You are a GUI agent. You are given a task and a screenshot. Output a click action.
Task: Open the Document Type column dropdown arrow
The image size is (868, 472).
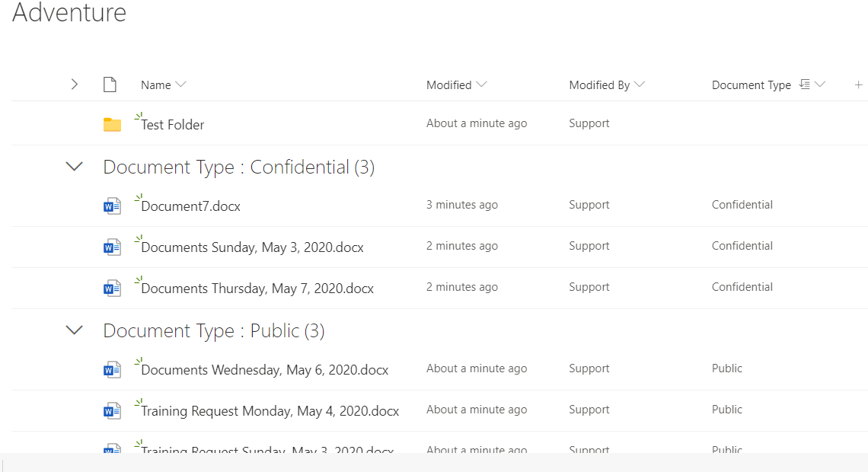[x=820, y=84]
